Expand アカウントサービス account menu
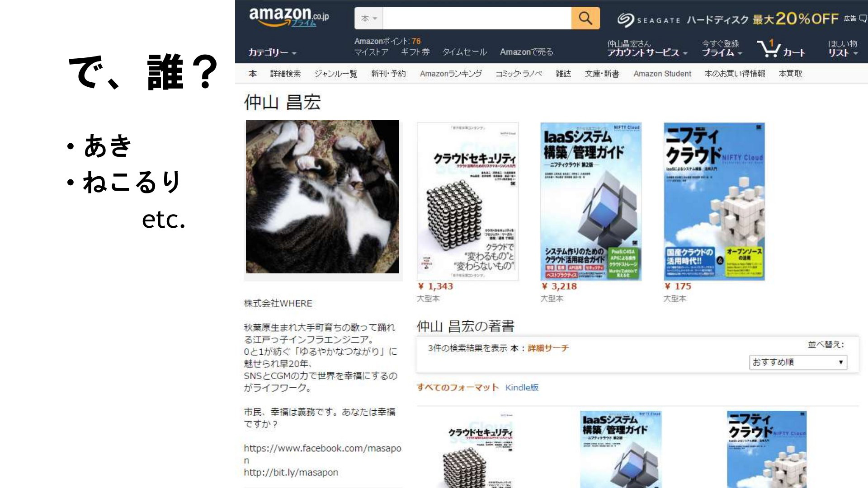This screenshot has width=868, height=488. (x=647, y=48)
